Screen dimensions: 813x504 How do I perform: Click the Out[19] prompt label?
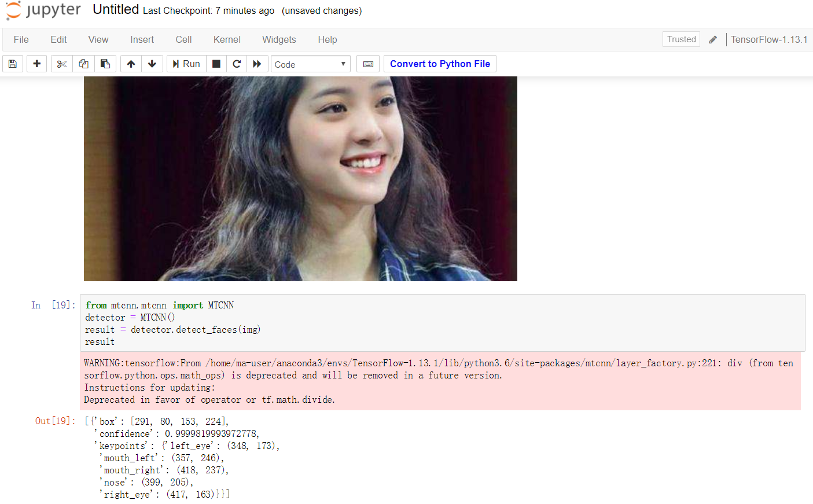[55, 421]
